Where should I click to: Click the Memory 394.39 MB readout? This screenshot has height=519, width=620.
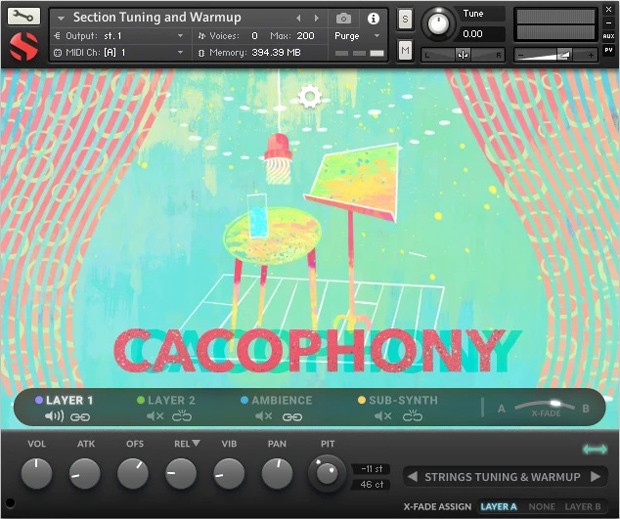(x=250, y=53)
